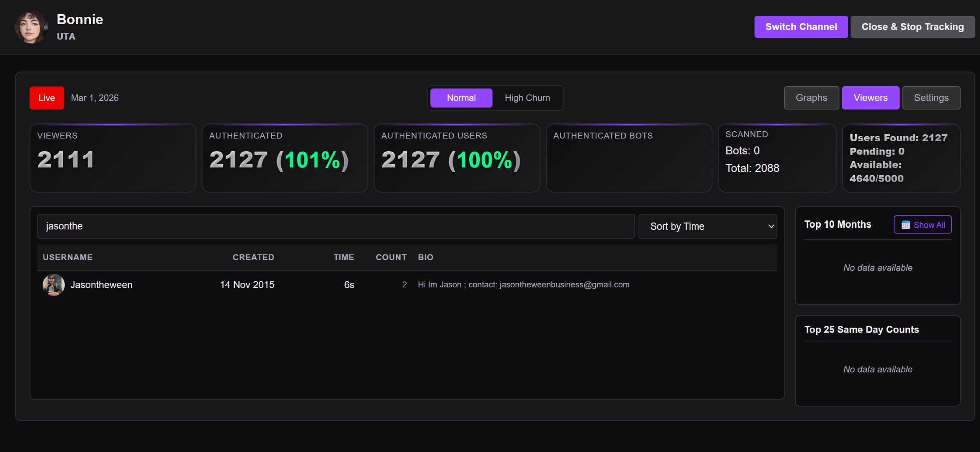Click Jasontheween's profile avatar

[x=54, y=285]
